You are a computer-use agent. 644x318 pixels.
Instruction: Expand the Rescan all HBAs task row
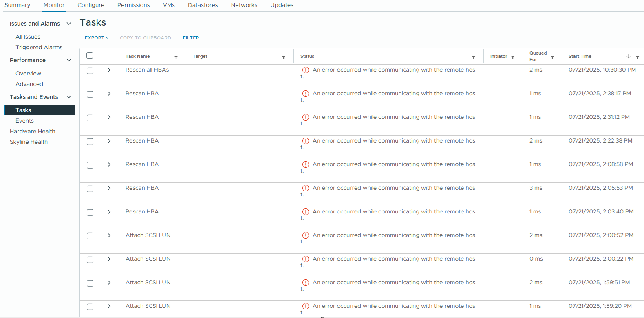[x=109, y=70]
